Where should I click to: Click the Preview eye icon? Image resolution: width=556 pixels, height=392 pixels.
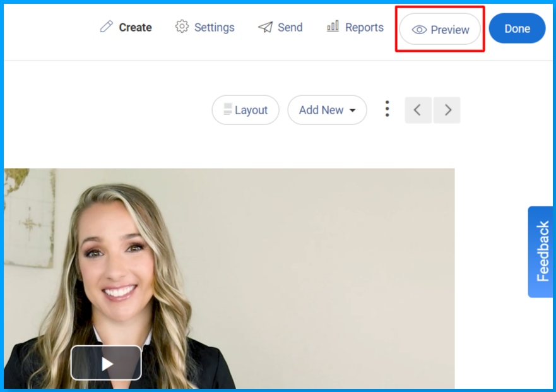419,30
